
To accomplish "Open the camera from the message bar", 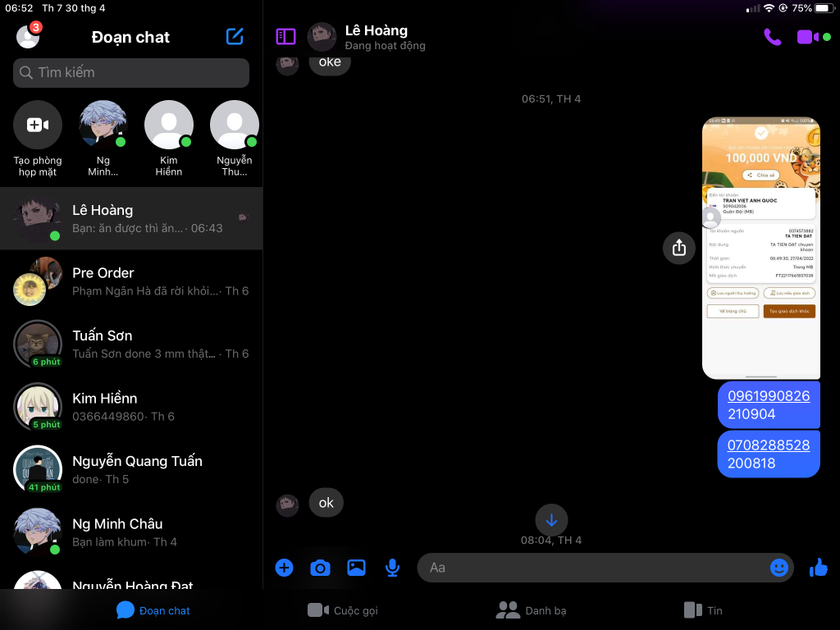I will 320,568.
